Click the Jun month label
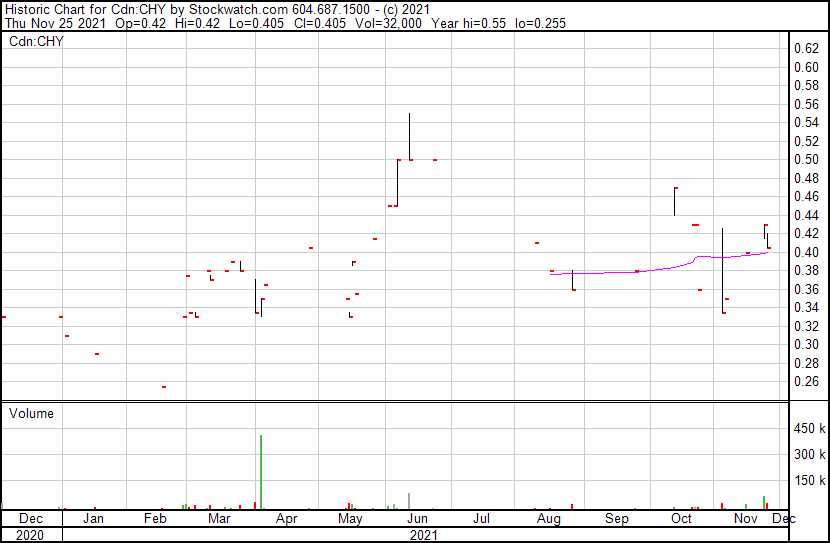This screenshot has width=830, height=543. [417, 518]
